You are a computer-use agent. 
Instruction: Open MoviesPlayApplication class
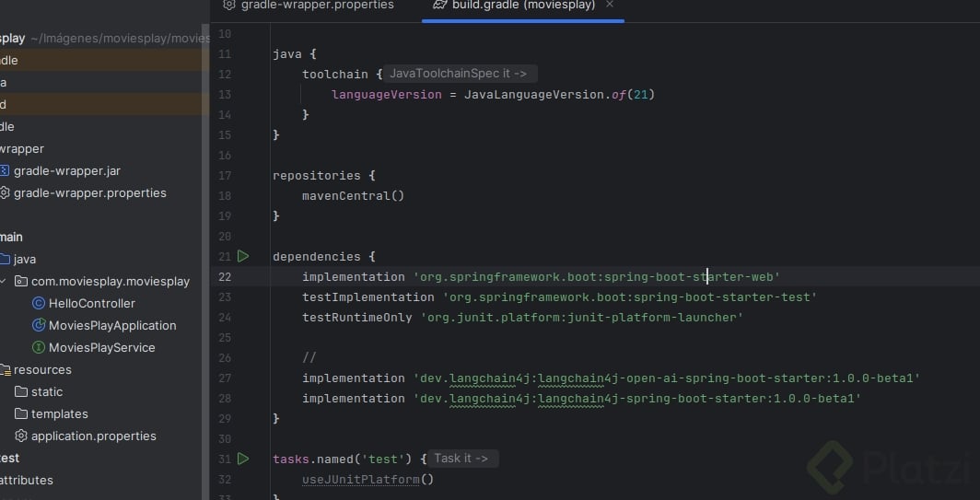tap(112, 326)
